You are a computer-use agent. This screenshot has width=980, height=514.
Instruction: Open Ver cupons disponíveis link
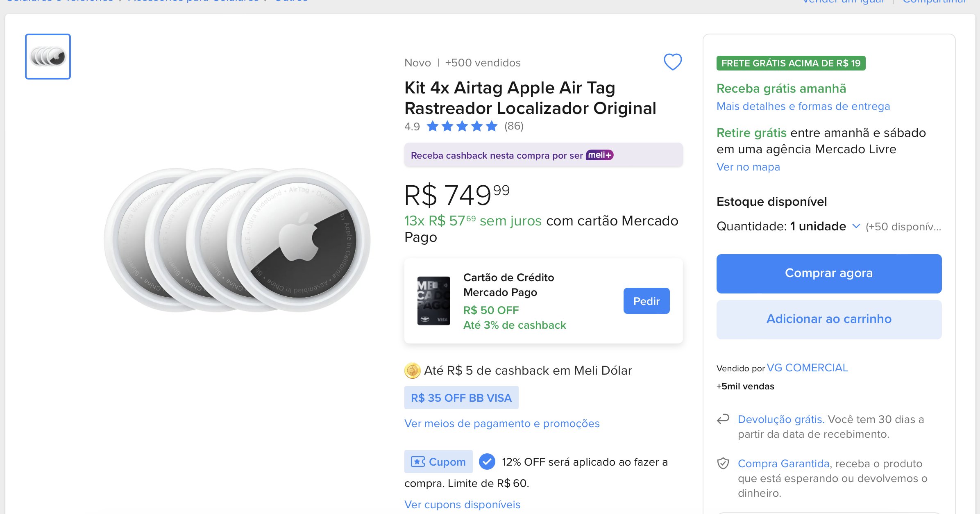pos(462,505)
